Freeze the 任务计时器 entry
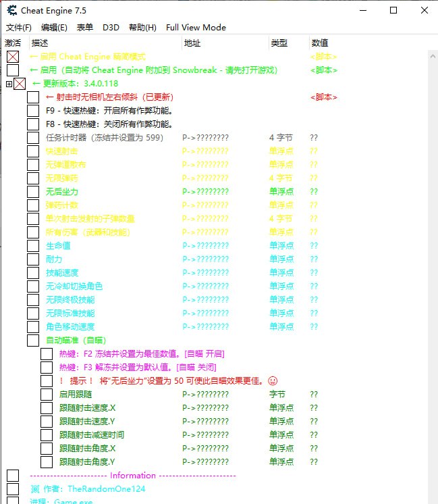 pos(33,138)
